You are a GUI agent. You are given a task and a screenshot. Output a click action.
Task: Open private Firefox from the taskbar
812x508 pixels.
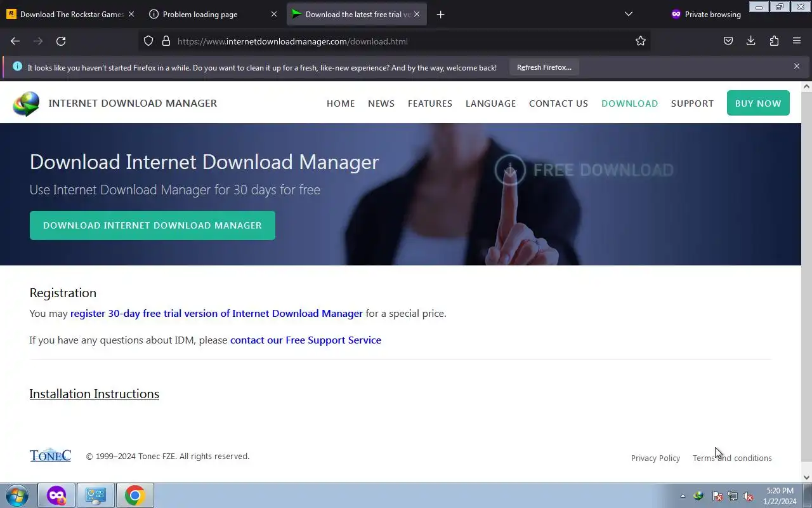tap(56, 495)
